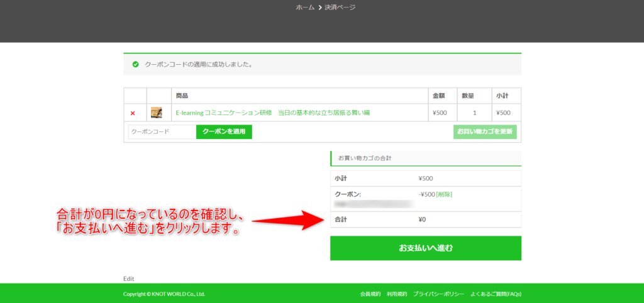View the プライバシーポリシー footer link
Image resolution: width=644 pixels, height=303 pixels.
click(438, 294)
